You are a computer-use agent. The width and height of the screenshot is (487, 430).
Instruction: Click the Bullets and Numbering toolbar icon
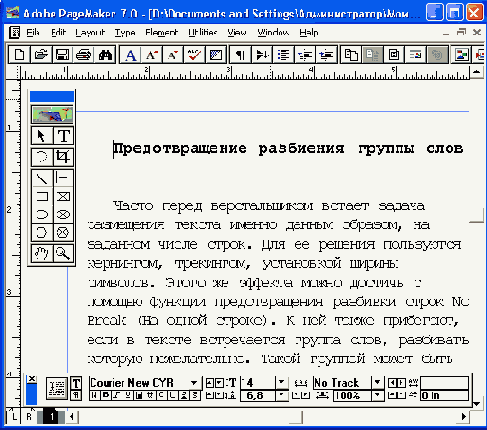(283, 55)
